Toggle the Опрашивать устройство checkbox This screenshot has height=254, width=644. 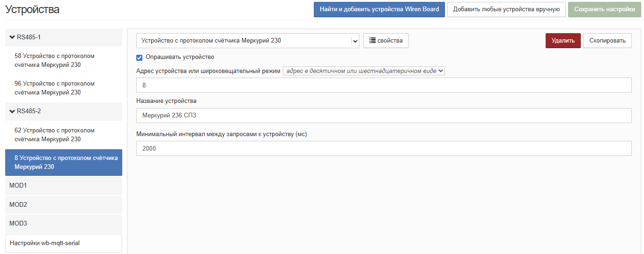point(139,57)
